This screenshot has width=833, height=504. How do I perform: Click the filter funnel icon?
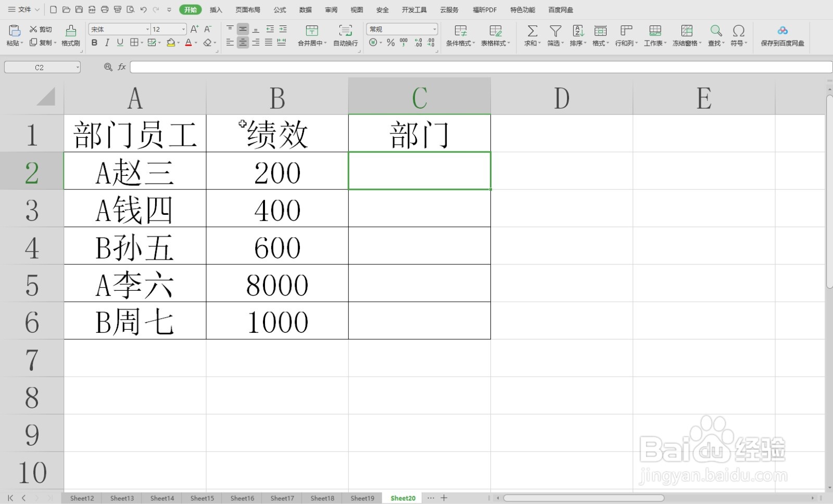pyautogui.click(x=556, y=31)
